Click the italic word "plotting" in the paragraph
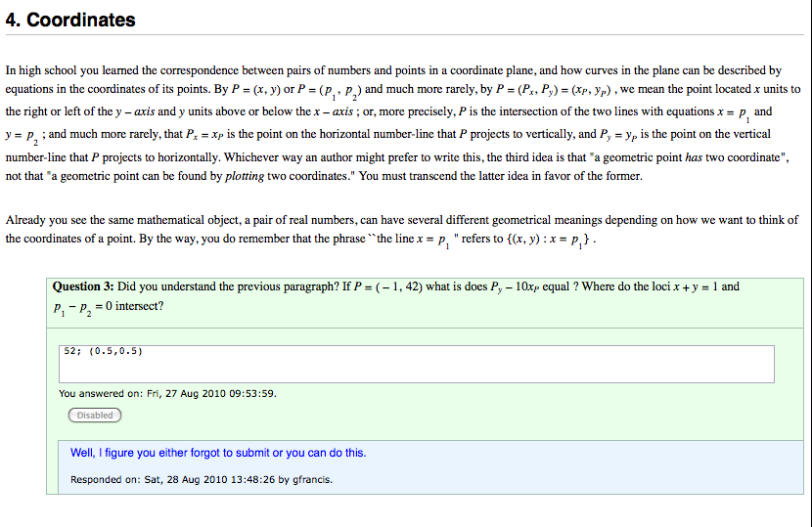This screenshot has height=527, width=812. coord(247,176)
